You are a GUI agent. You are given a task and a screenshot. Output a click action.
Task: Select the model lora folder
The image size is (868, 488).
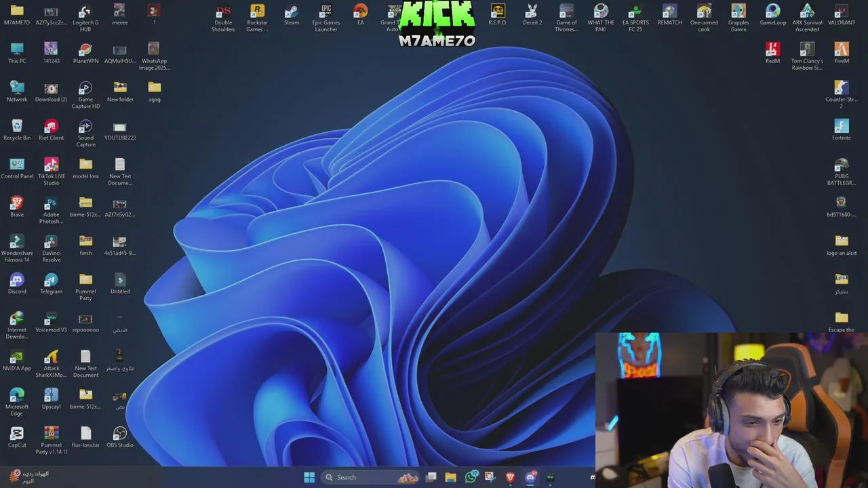[85, 169]
